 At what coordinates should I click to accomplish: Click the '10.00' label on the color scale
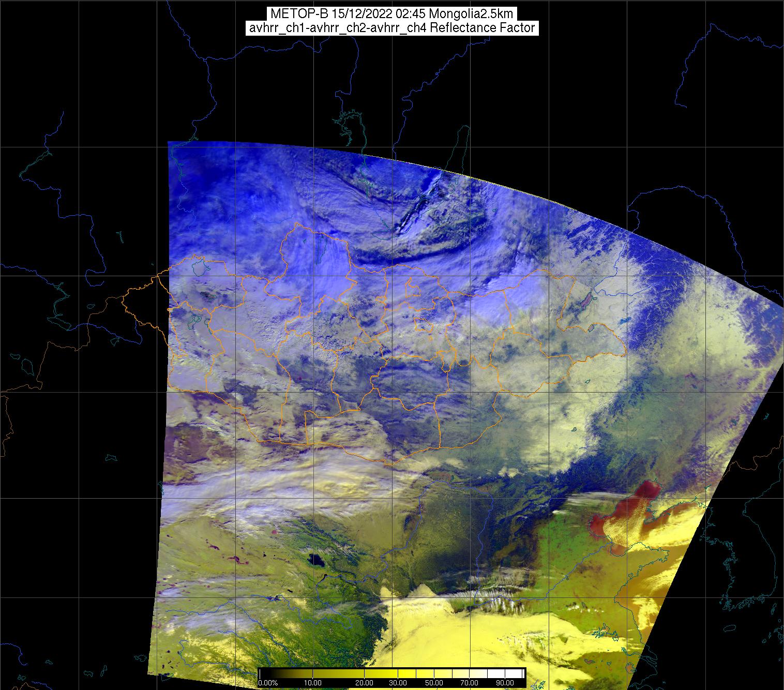tap(313, 683)
